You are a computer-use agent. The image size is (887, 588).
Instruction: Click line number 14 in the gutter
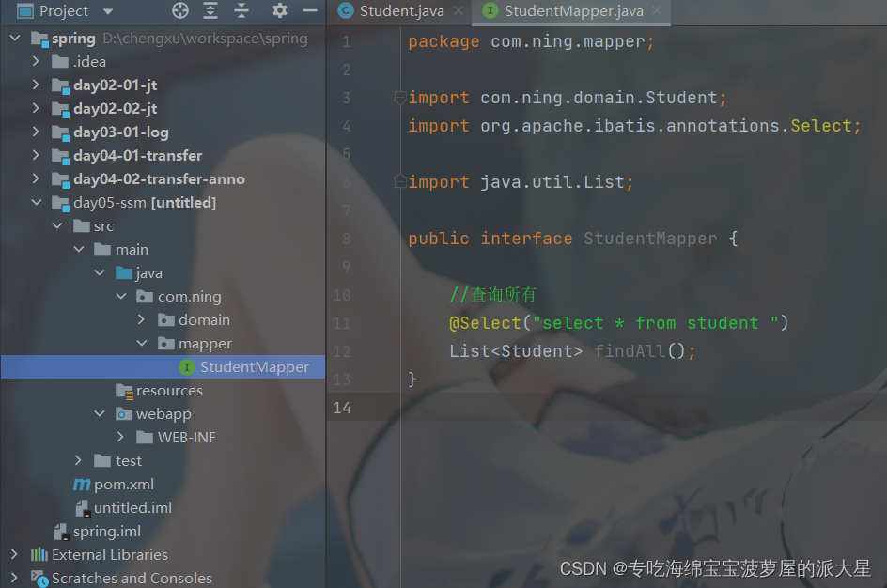point(341,408)
